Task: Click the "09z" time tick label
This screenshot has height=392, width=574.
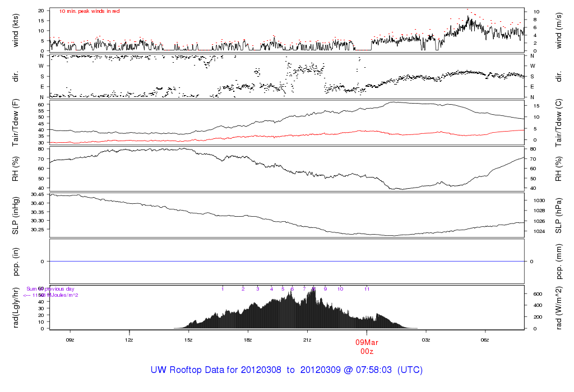Action: [70, 340]
